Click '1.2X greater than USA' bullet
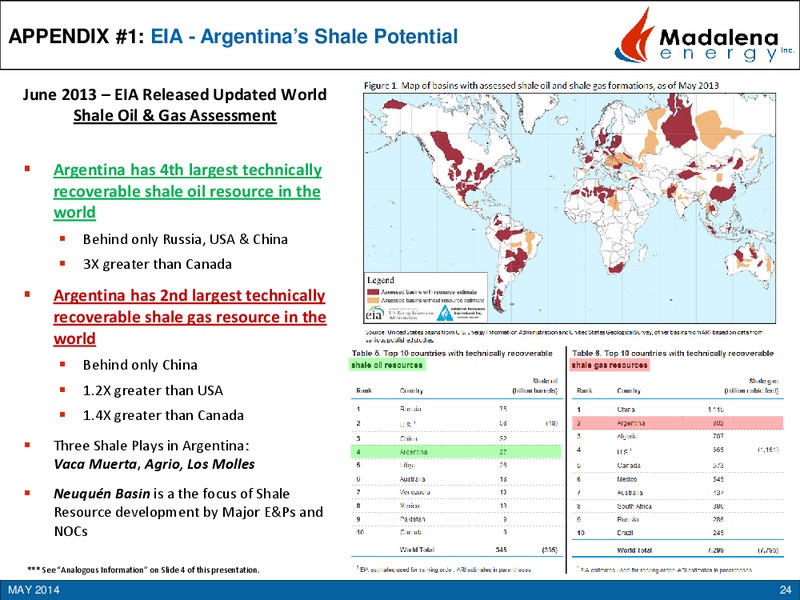This screenshot has width=800, height=600. [153, 390]
